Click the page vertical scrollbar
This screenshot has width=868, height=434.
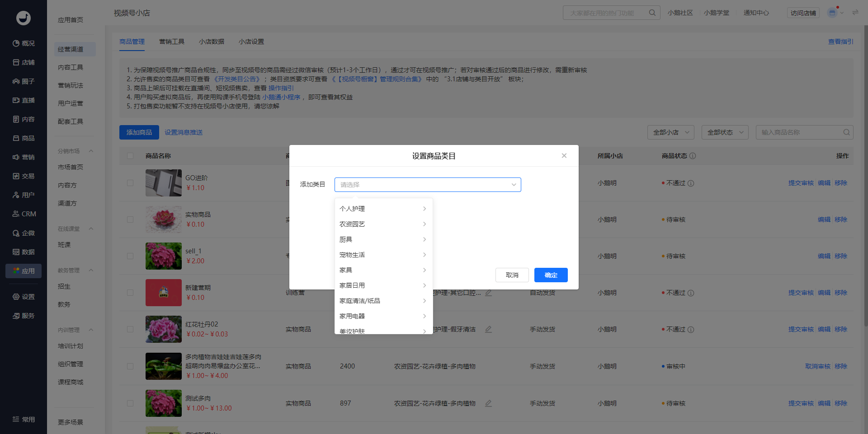point(866,176)
